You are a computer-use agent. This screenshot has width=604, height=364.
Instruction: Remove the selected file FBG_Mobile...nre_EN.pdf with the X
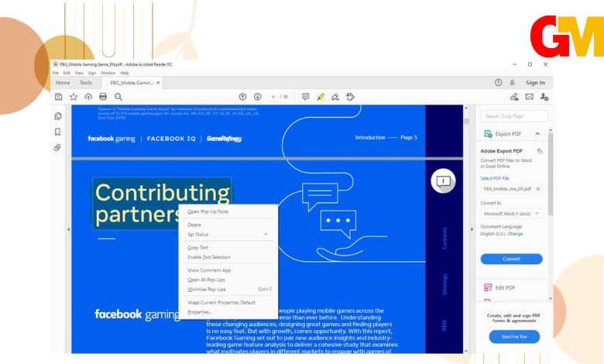(x=538, y=189)
